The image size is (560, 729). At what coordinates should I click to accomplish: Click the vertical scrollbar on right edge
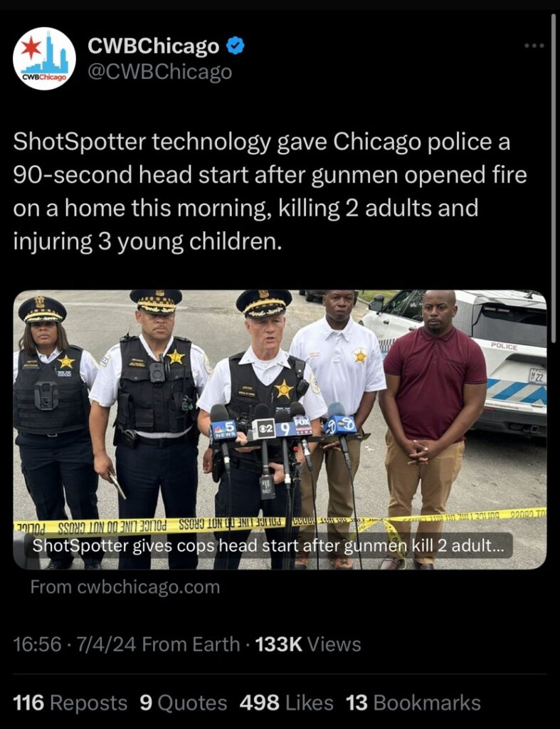click(554, 179)
